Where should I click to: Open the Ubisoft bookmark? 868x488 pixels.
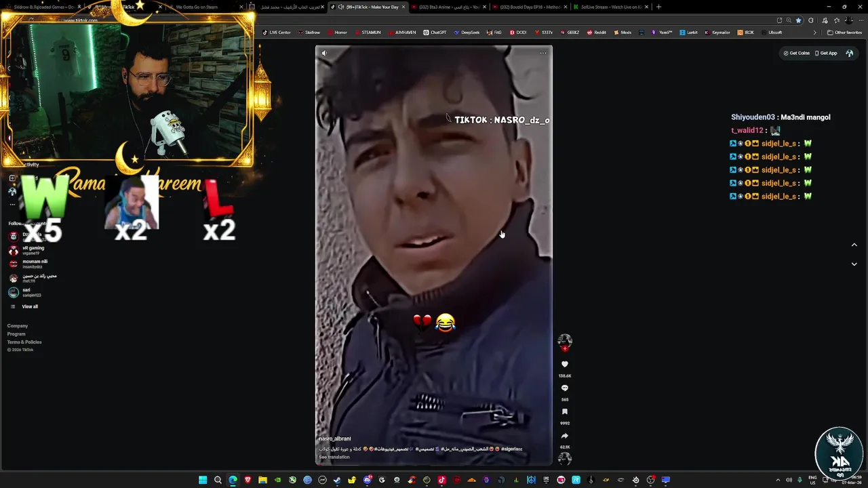[x=772, y=33]
